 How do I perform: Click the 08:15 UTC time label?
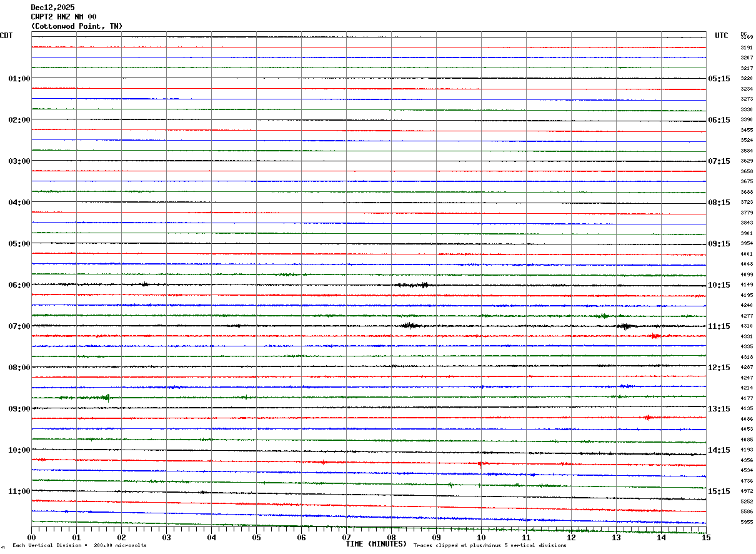point(719,203)
